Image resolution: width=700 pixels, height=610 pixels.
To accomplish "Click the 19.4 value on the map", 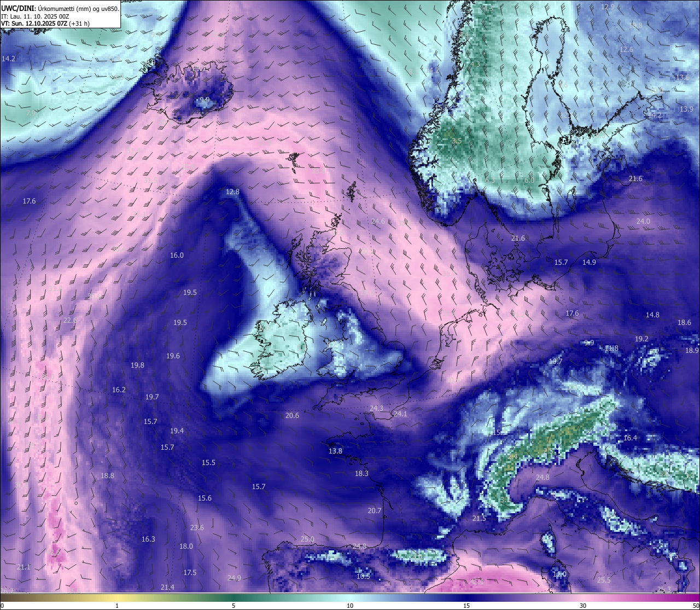I will (177, 431).
